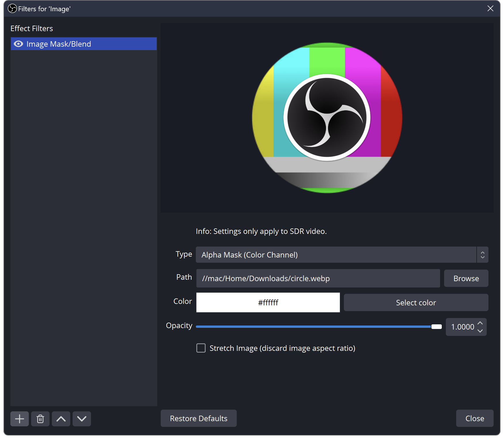Screen dimensions: 504x439
Task: Click Restore Defaults
Action: tap(198, 418)
